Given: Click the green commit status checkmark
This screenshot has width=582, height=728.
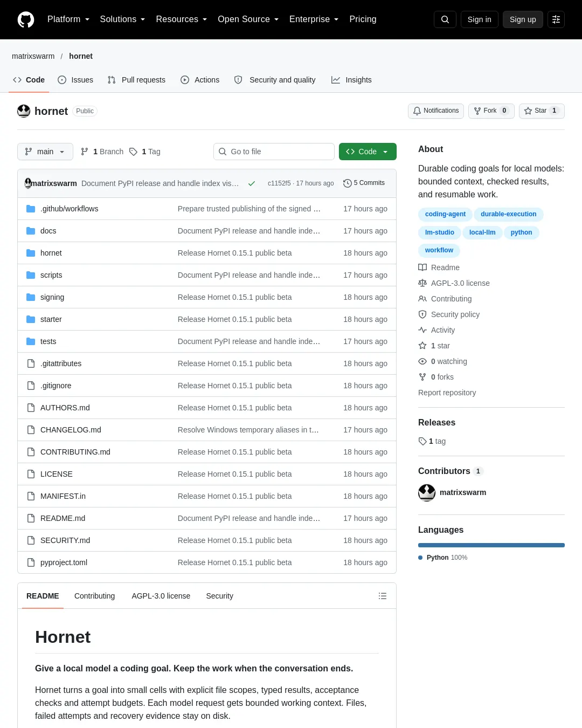Looking at the screenshot, I should 252,183.
